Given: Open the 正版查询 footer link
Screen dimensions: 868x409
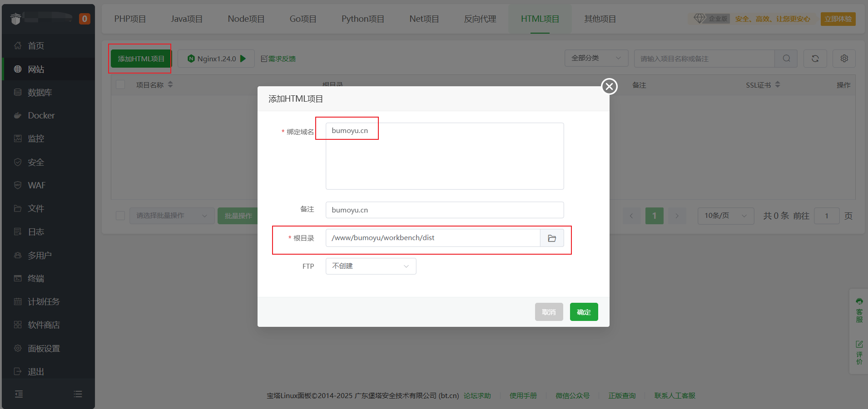Looking at the screenshot, I should pyautogui.click(x=622, y=395).
